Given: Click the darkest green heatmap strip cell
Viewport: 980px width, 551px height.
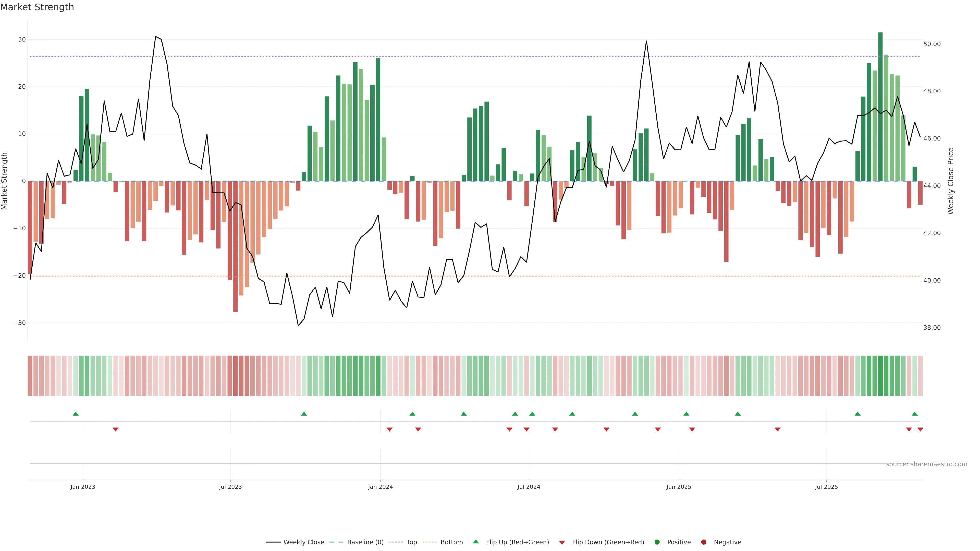Looking at the screenshot, I should point(880,375).
